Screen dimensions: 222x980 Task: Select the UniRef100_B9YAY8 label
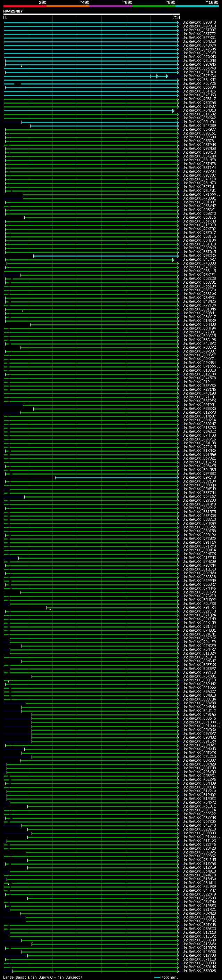199,504
